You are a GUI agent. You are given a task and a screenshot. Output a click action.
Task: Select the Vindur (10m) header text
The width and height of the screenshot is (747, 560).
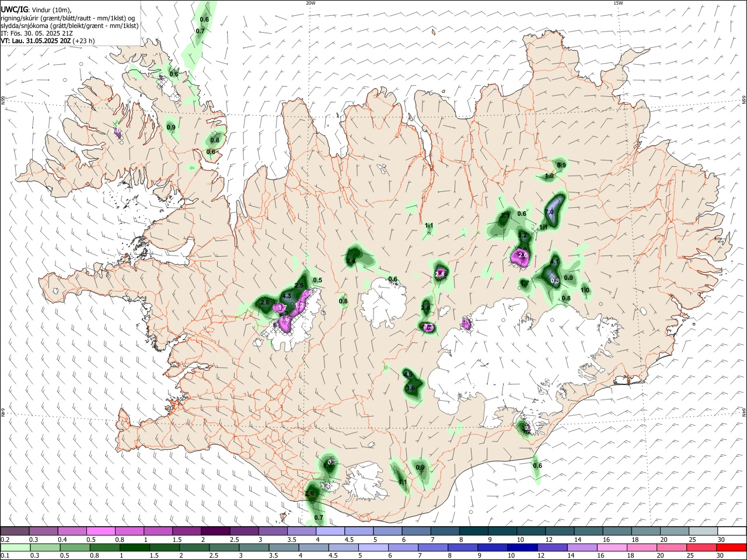pos(50,10)
